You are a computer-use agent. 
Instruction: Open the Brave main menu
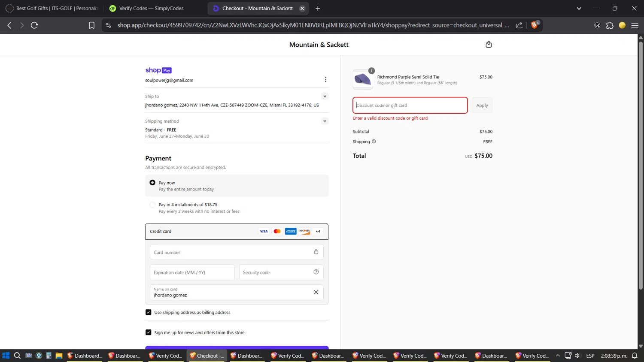tap(635, 25)
